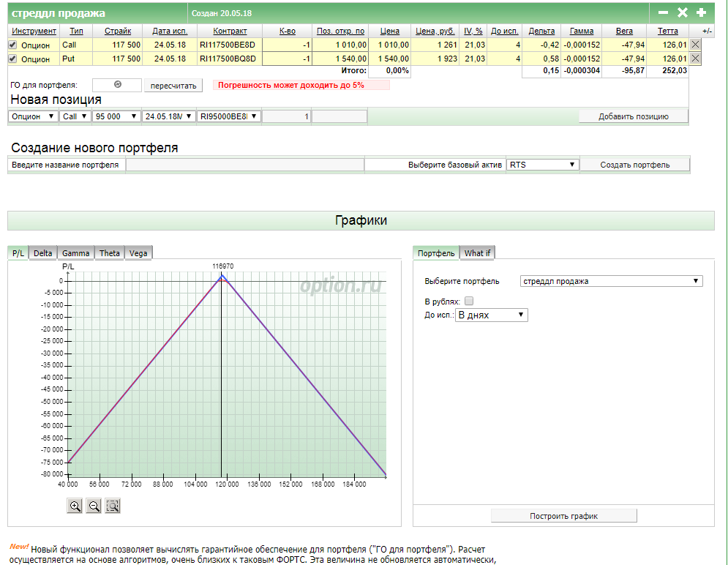This screenshot has width=728, height=565.
Task: Click the 'пересчитать' button
Action: (x=173, y=86)
